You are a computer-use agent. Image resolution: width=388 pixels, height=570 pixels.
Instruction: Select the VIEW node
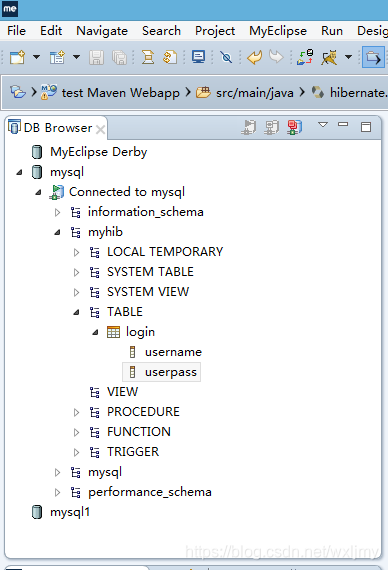pos(122,392)
